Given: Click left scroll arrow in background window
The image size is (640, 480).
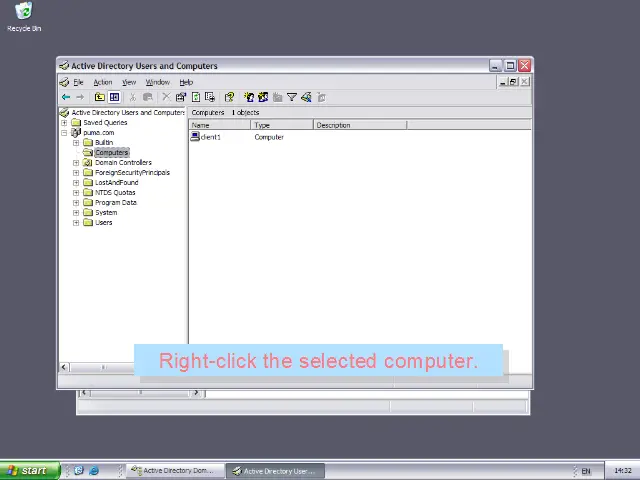Looking at the screenshot, I should (84, 393).
